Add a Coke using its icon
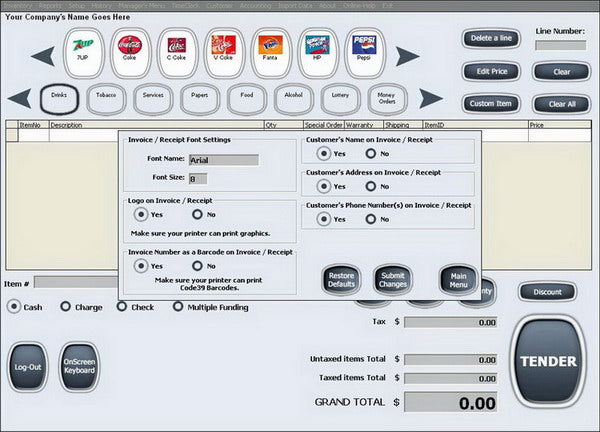The image size is (600, 432). coord(130,53)
